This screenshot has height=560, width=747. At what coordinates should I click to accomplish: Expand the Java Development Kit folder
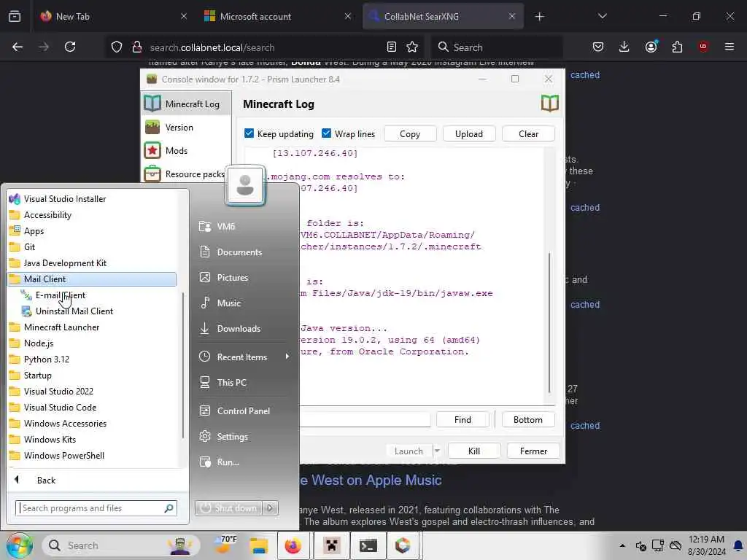pyautogui.click(x=92, y=262)
